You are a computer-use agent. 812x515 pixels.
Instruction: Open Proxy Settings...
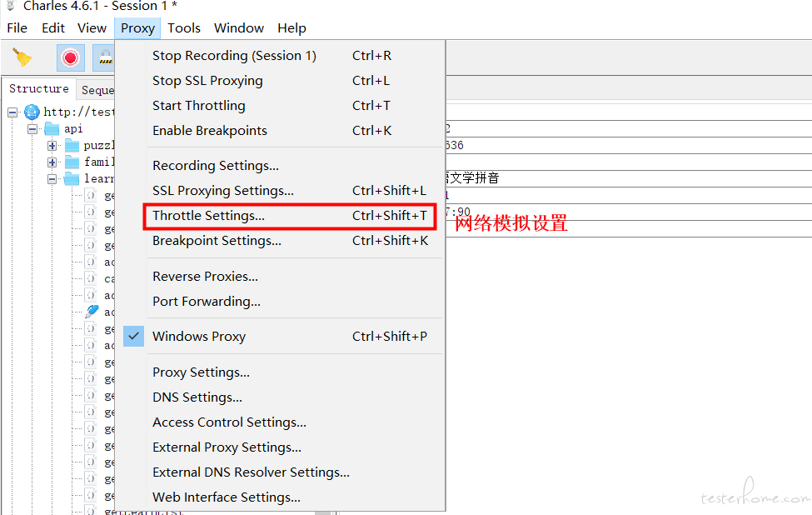(280, 372)
